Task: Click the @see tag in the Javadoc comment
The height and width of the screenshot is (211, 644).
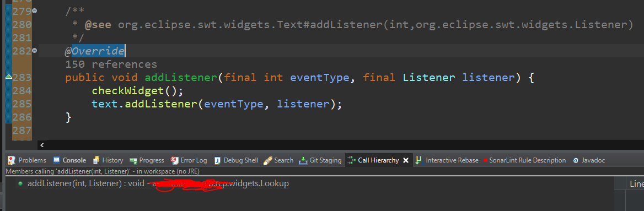Action: click(98, 25)
